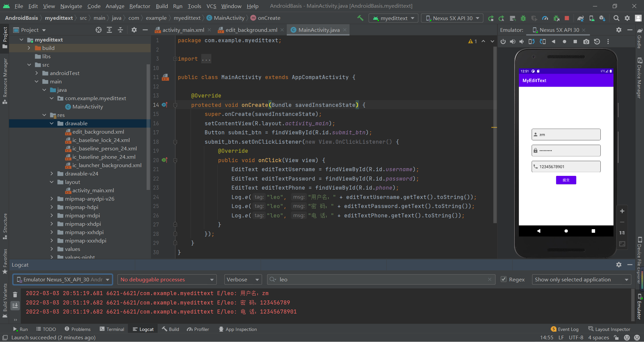The image size is (644, 342).
Task: Open the myedittext run configuration dropdown
Action: [393, 18]
